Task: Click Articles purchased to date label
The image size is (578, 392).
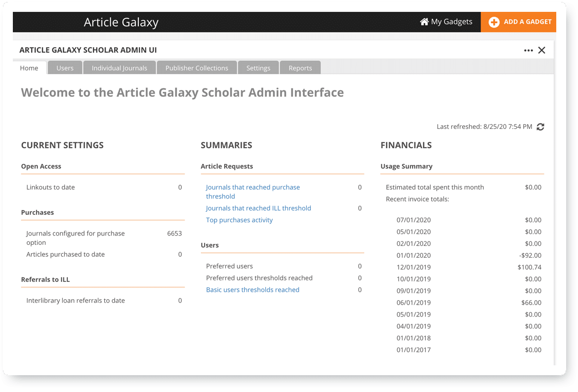Action: click(x=65, y=254)
